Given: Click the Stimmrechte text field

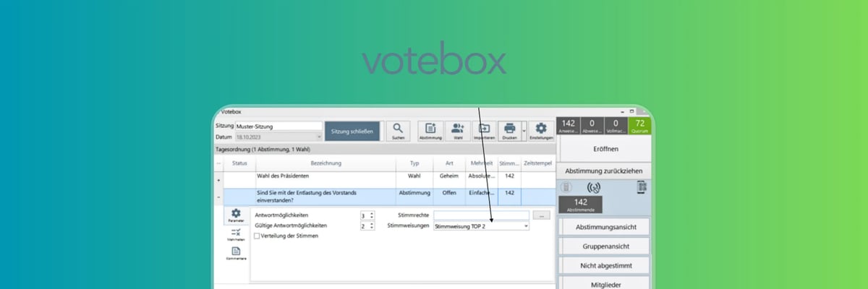Looking at the screenshot, I should (x=482, y=215).
